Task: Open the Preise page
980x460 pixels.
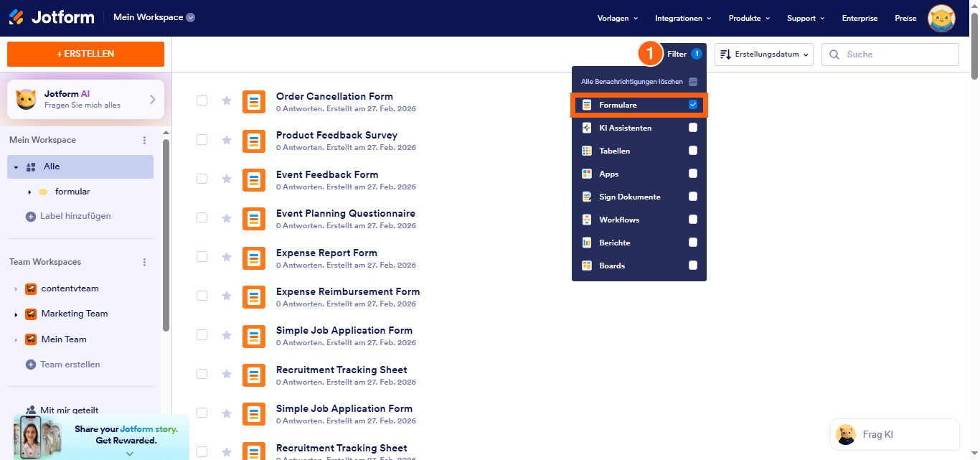Action: tap(905, 18)
